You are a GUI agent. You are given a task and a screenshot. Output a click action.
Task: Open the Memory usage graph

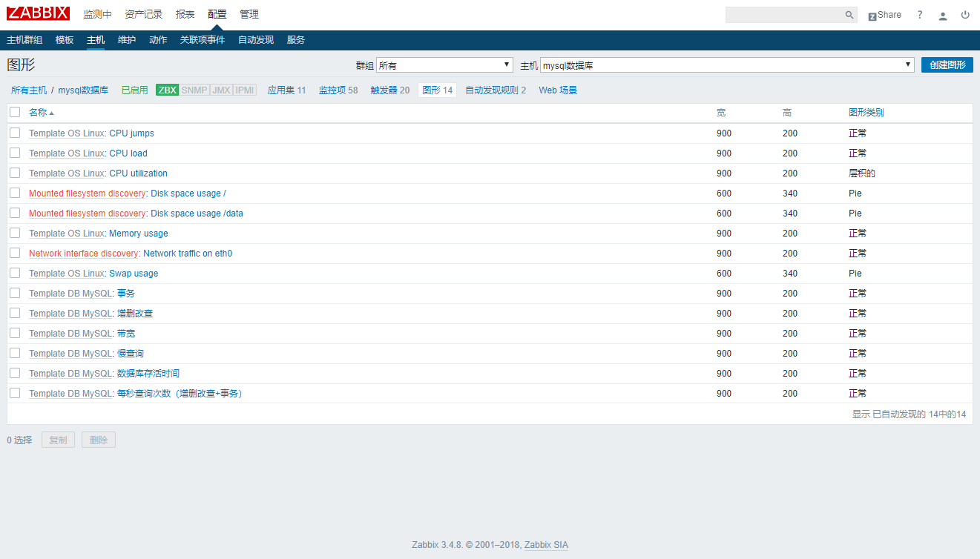pos(139,234)
